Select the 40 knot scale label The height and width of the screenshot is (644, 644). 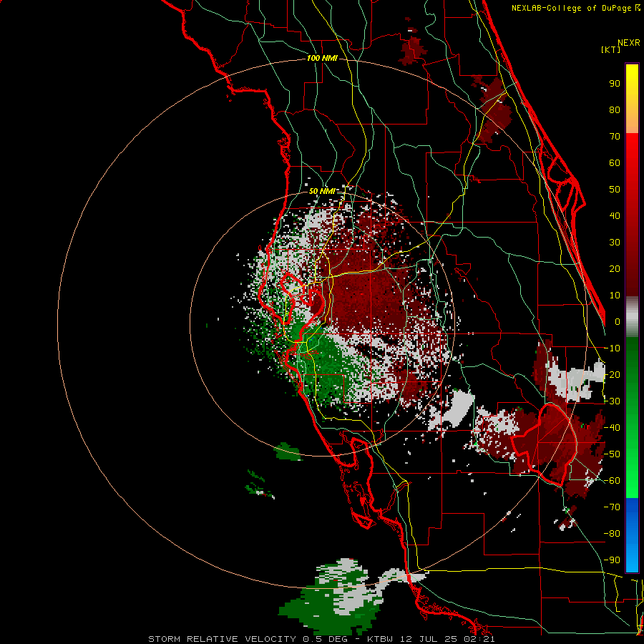click(x=615, y=216)
